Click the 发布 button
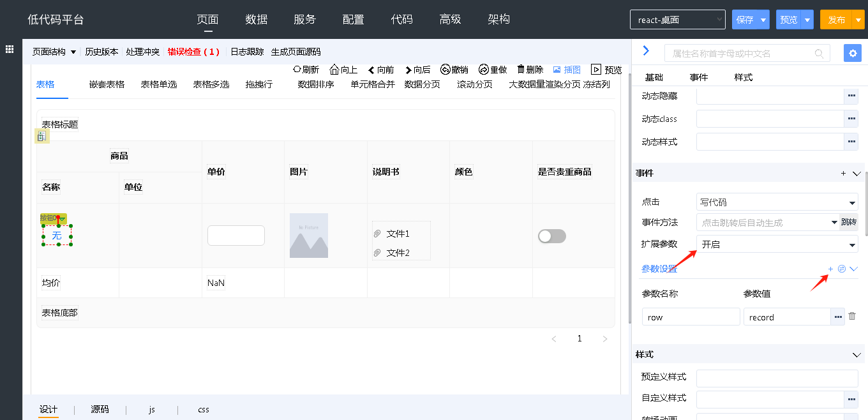 [837, 20]
